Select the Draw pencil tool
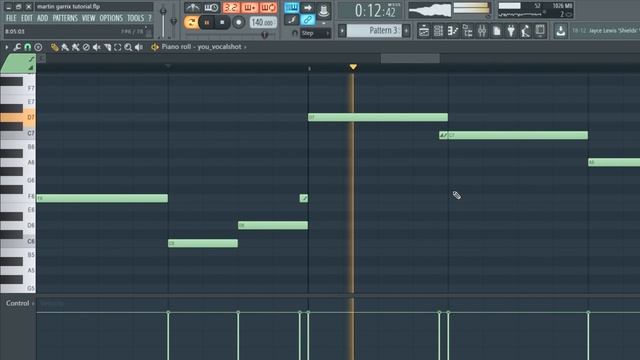 [54, 47]
